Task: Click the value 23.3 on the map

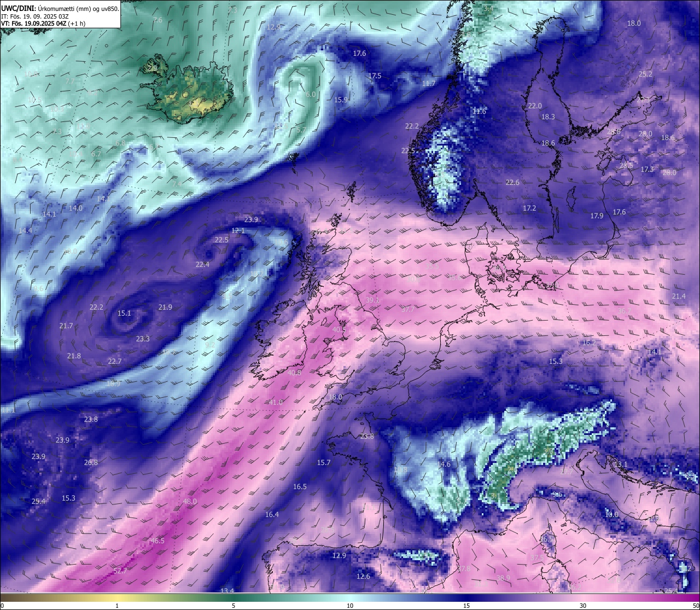Action: click(143, 339)
